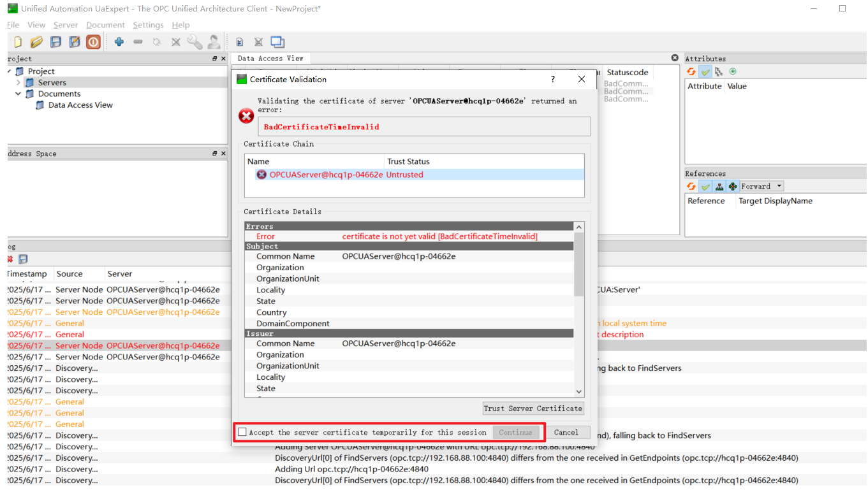Refresh the References panel
868x499 pixels.
(691, 186)
